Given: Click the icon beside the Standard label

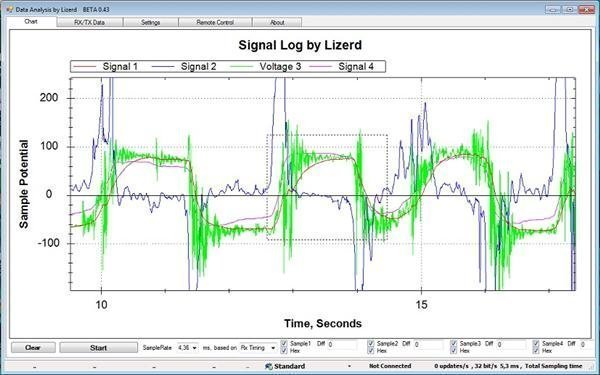Looking at the screenshot, I should pyautogui.click(x=269, y=366).
